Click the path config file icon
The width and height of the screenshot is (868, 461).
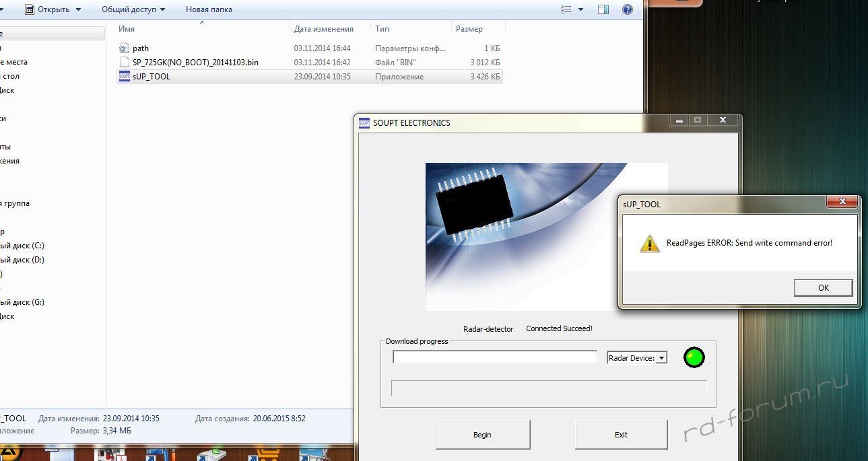pos(124,48)
